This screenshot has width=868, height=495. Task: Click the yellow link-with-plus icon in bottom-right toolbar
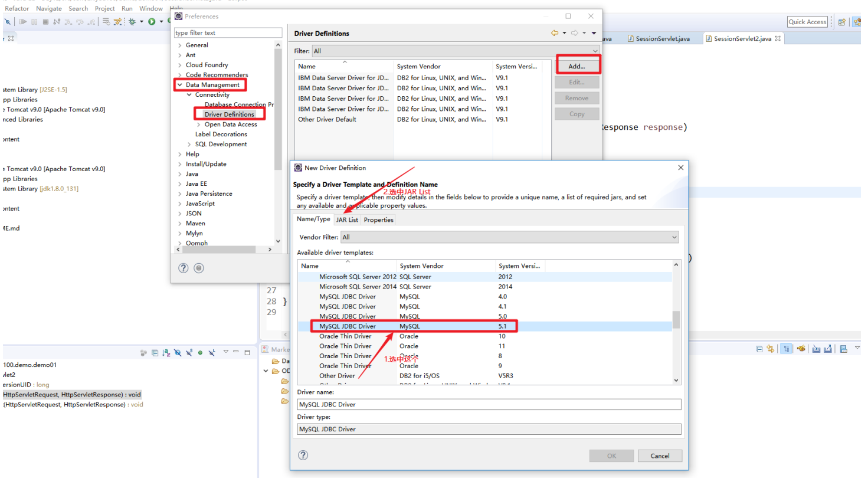click(801, 349)
